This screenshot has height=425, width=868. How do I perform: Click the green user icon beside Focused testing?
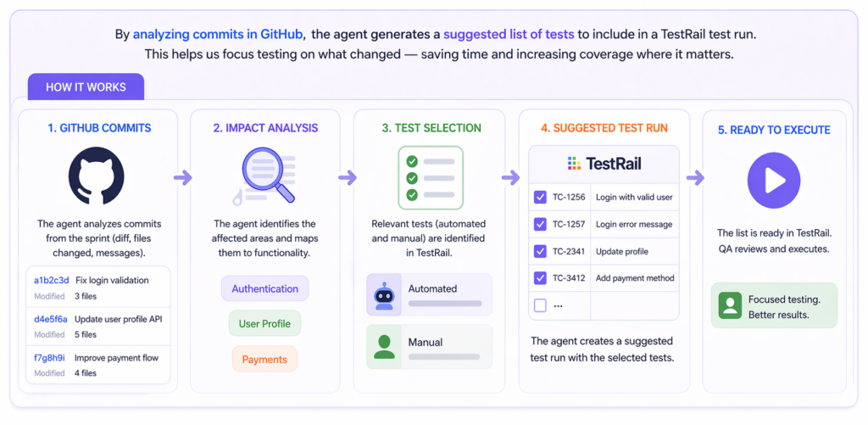[730, 306]
